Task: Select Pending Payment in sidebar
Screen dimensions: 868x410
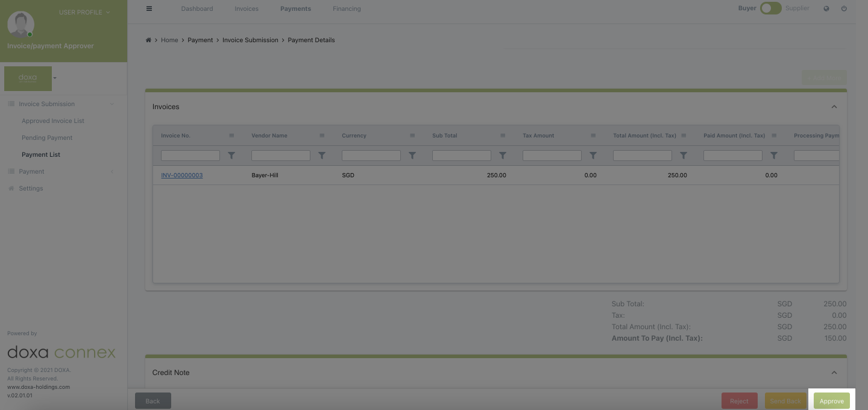Action: [47, 137]
